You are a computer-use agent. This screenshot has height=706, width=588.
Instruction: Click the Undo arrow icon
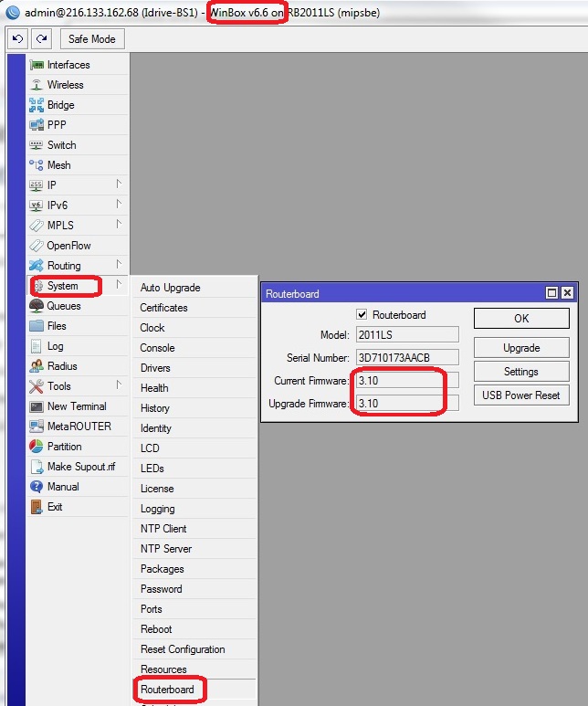(18, 38)
